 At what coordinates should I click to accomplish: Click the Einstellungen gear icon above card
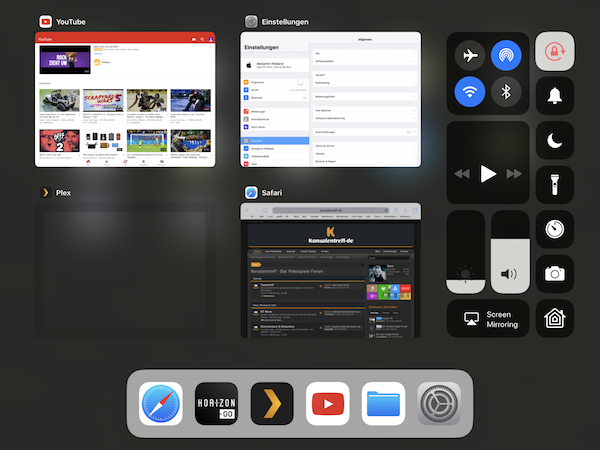pyautogui.click(x=251, y=22)
